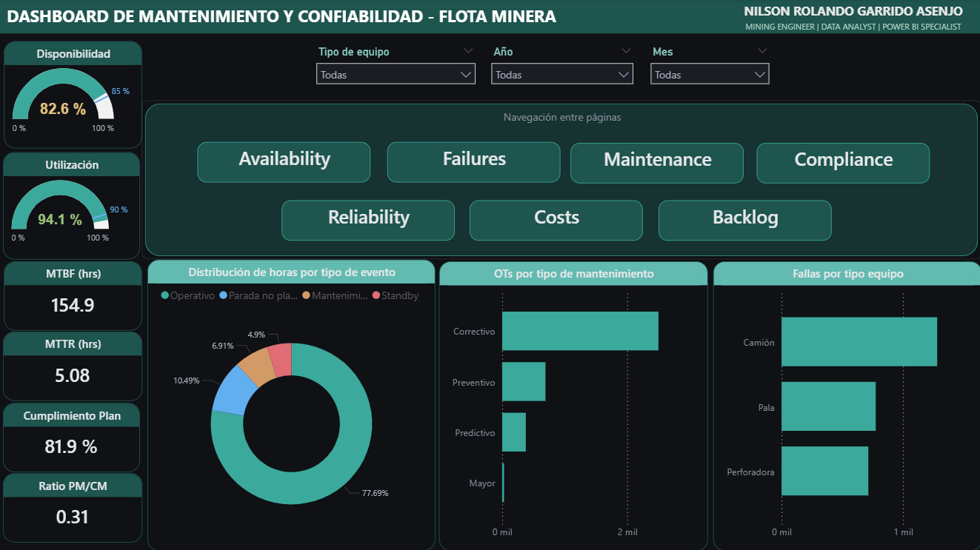
Task: Click the Correctivo axis label
Action: tap(474, 332)
